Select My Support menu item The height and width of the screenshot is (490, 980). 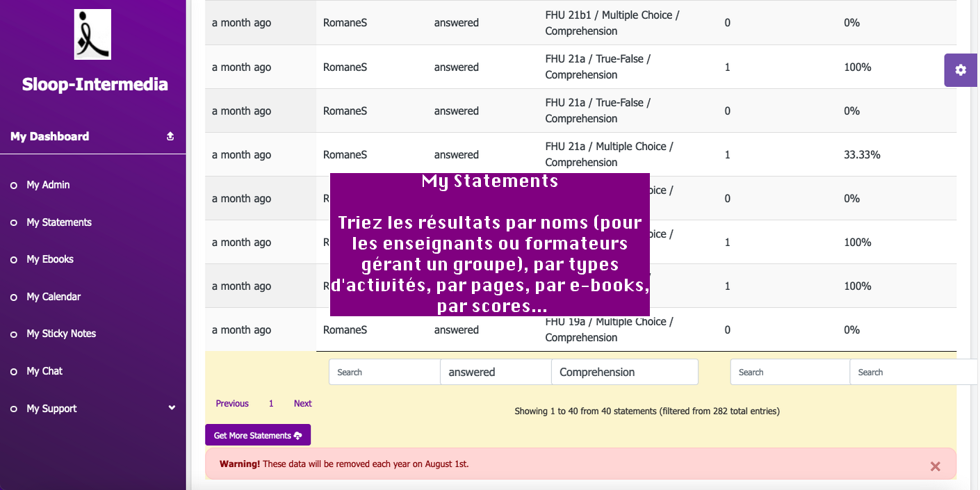pyautogui.click(x=51, y=409)
